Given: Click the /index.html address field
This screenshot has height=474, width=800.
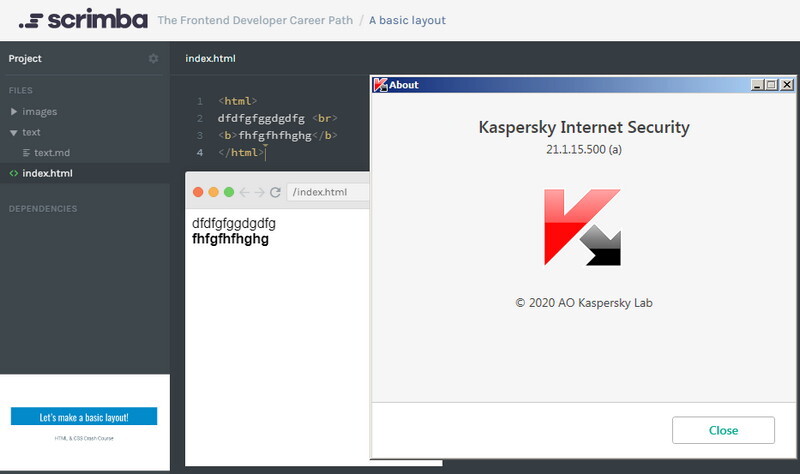Looking at the screenshot, I should pyautogui.click(x=328, y=192).
